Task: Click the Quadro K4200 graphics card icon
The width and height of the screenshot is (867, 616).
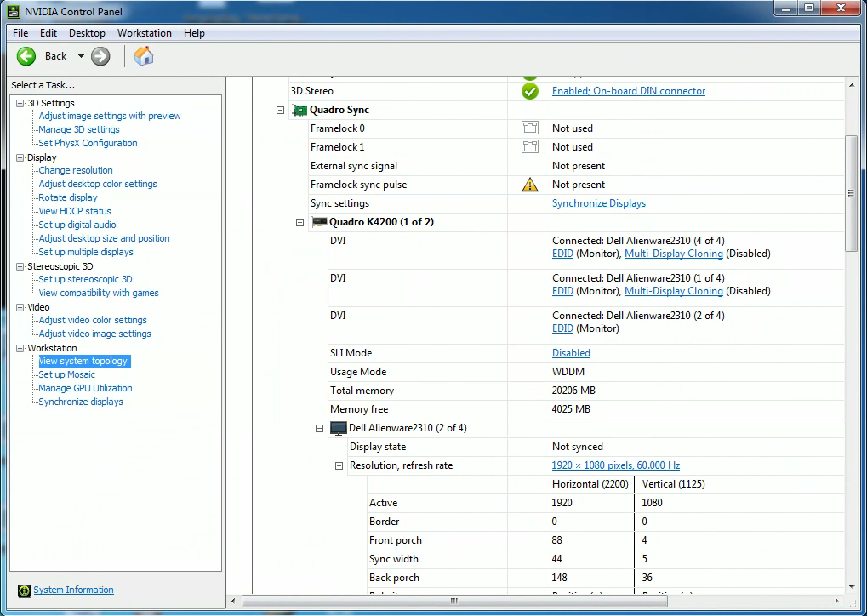Action: point(319,222)
